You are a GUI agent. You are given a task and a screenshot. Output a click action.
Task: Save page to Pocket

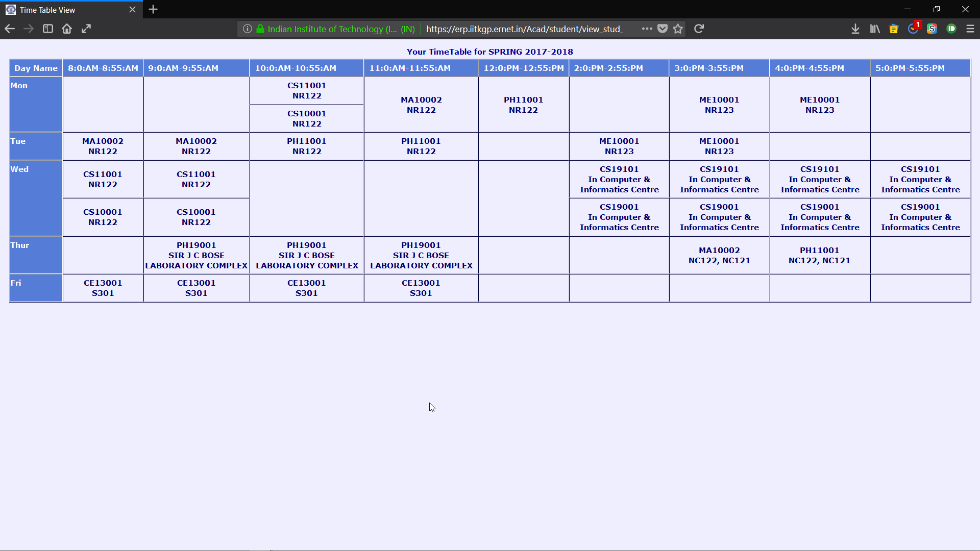[x=663, y=29]
